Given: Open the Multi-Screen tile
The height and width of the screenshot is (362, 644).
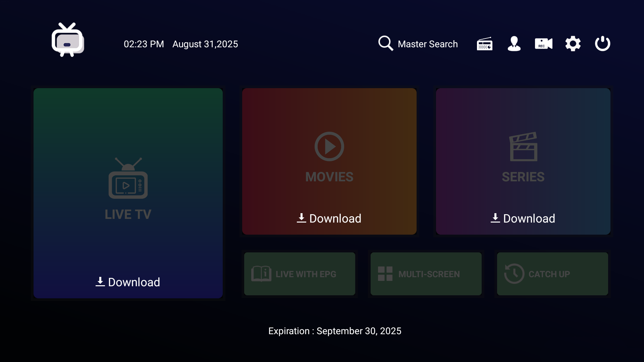Looking at the screenshot, I should 426,274.
